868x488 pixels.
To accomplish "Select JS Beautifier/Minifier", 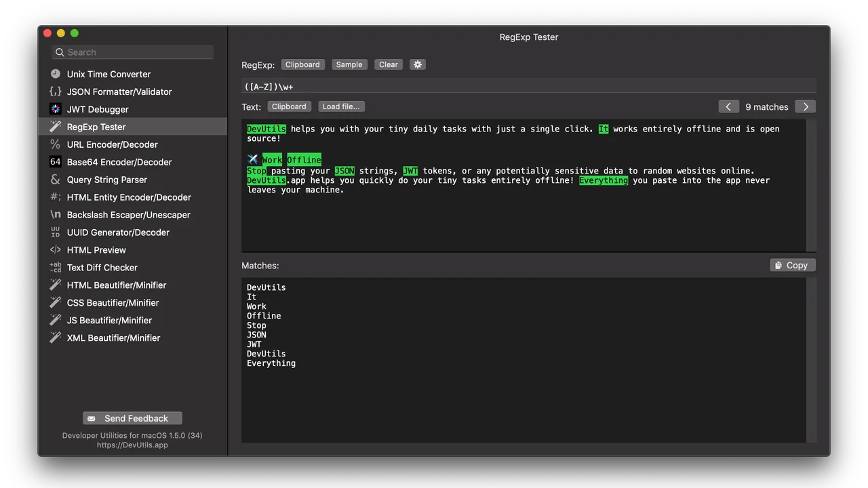I will pyautogui.click(x=132, y=321).
